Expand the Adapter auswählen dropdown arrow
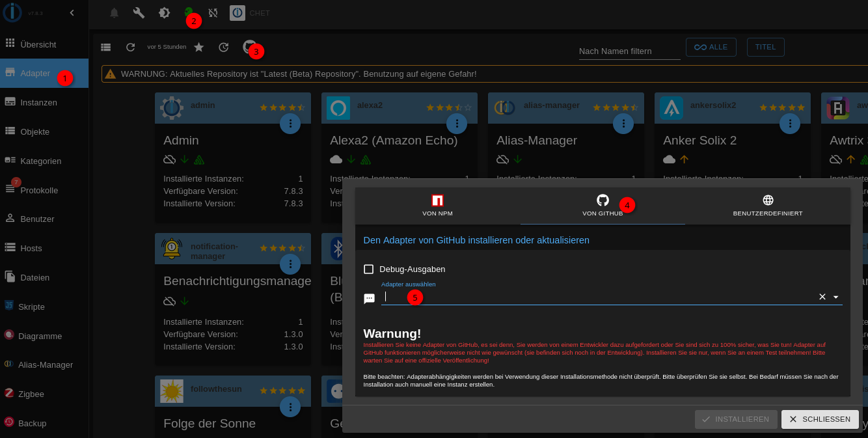 pos(836,297)
